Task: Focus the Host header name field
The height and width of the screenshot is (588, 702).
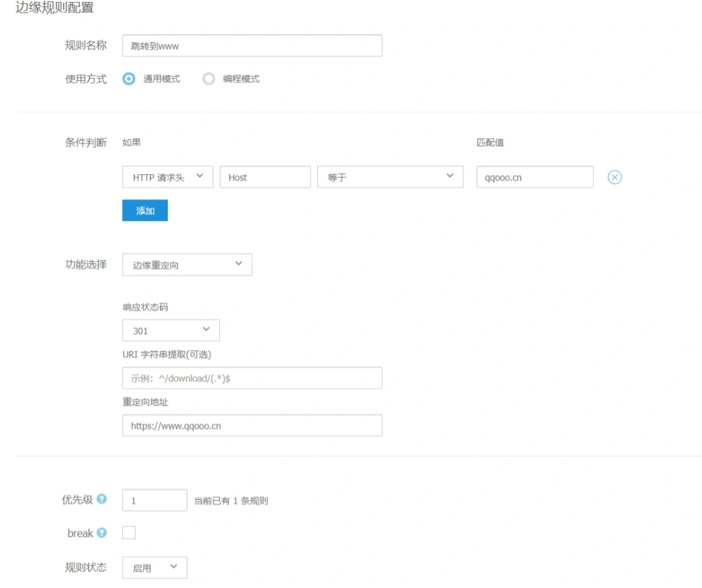Action: coord(265,178)
